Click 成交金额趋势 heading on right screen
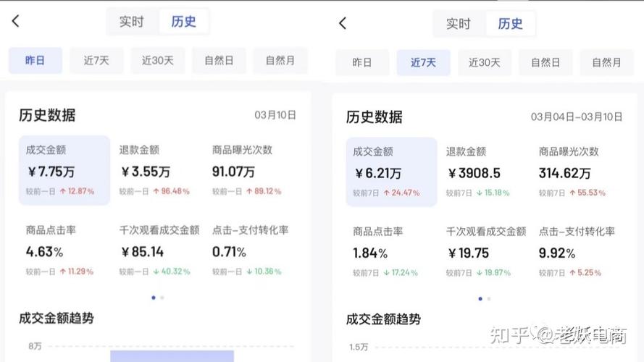 pos(383,319)
